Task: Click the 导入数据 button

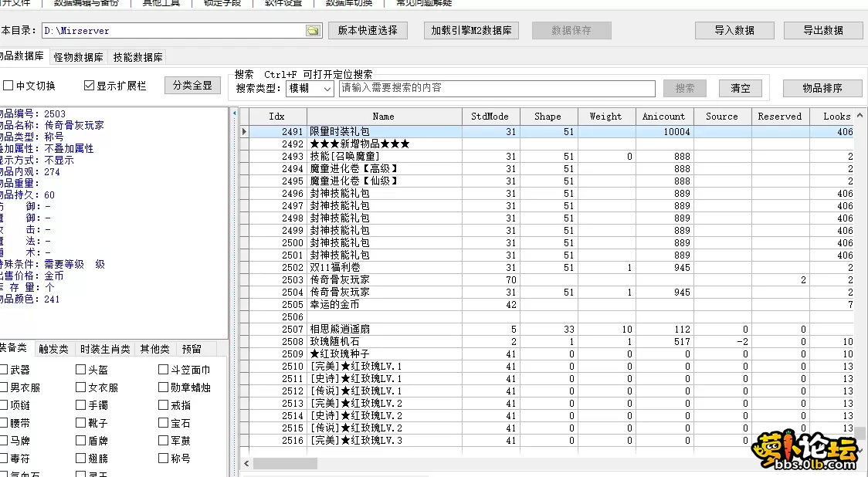Action: coord(733,31)
